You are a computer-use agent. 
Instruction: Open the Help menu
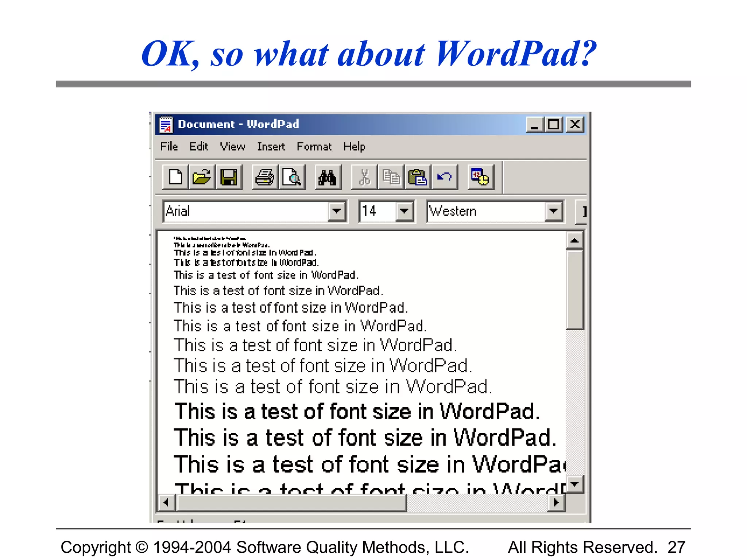pos(354,147)
